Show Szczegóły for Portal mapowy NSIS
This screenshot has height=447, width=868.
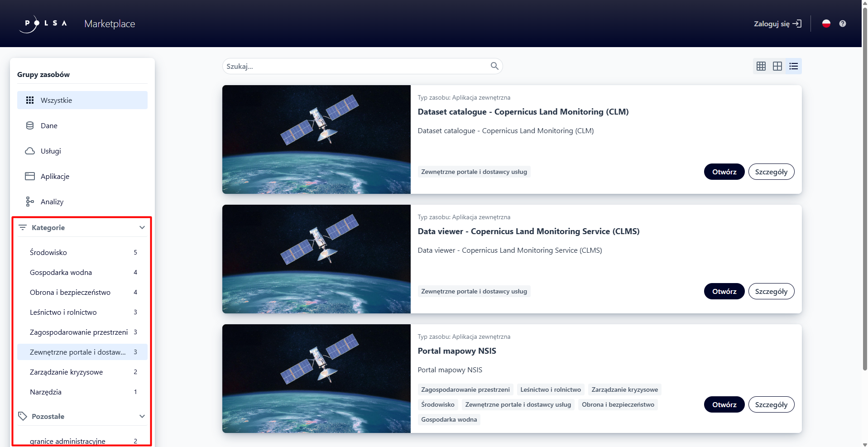[x=771, y=404]
